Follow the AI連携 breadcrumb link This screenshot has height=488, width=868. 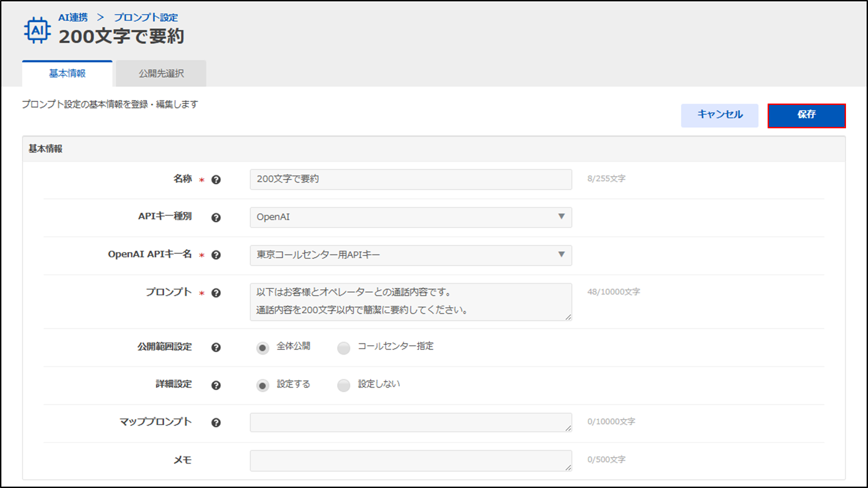tap(73, 17)
